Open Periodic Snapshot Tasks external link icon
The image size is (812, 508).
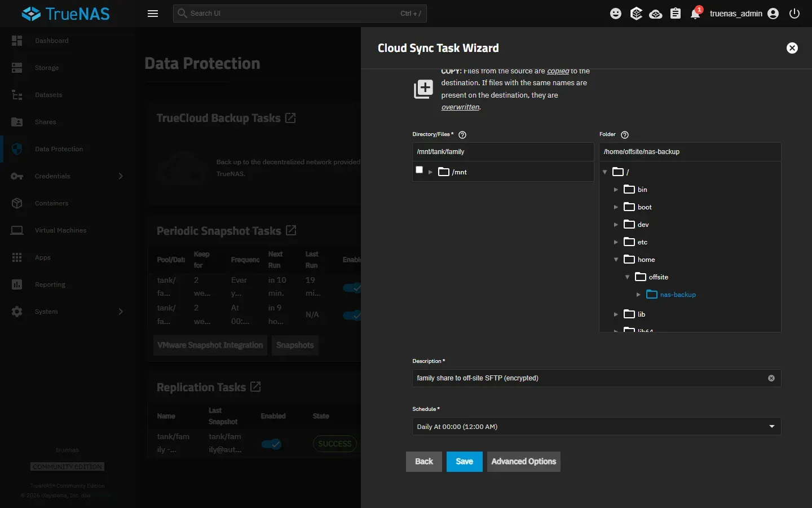(291, 230)
